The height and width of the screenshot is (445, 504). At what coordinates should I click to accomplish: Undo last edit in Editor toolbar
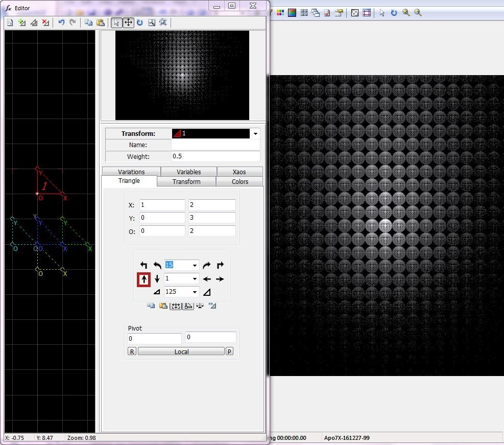(61, 22)
